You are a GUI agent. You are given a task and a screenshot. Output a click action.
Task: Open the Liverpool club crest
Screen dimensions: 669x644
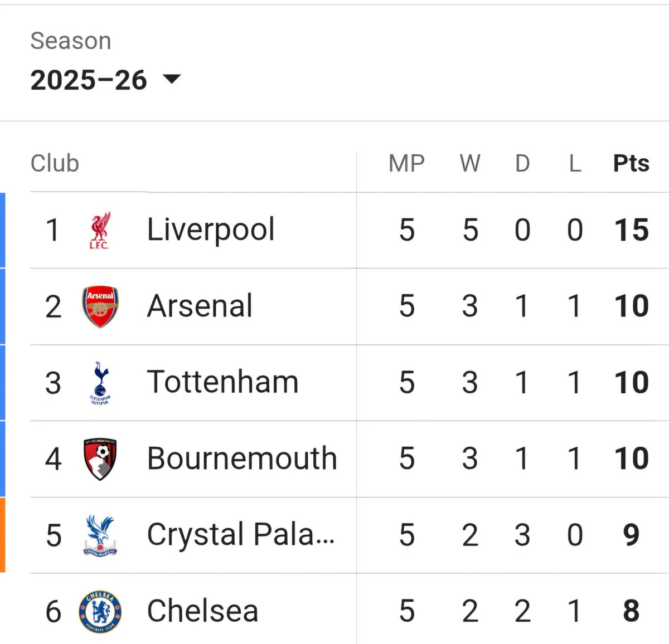tap(100, 230)
